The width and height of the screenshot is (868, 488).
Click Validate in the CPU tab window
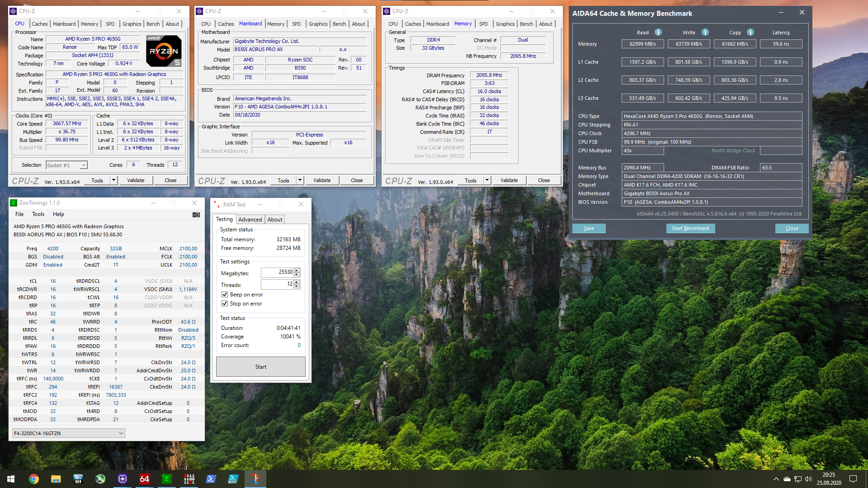coord(136,180)
